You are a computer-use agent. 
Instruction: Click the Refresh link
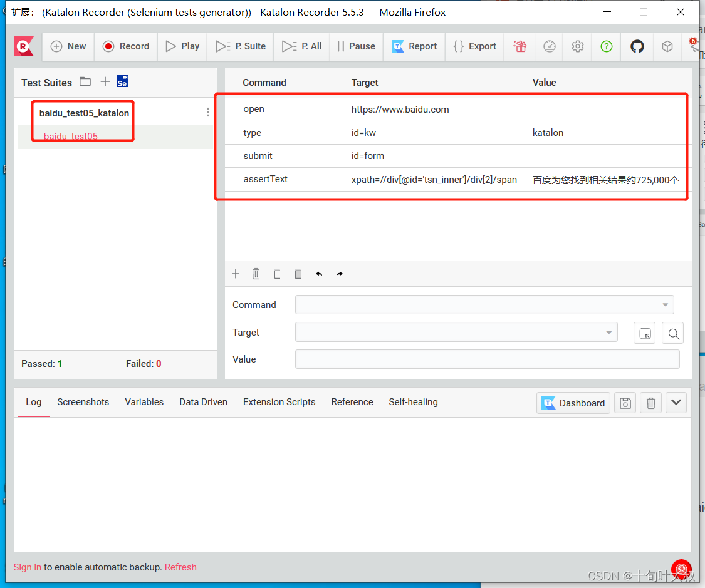180,567
